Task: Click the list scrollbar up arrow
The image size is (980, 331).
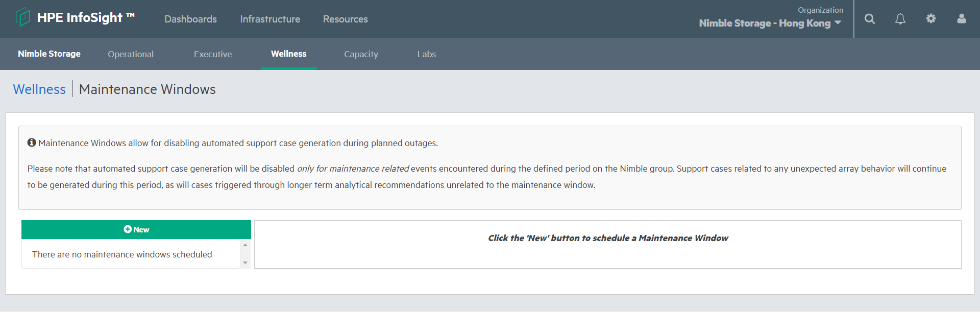Action: (246, 245)
